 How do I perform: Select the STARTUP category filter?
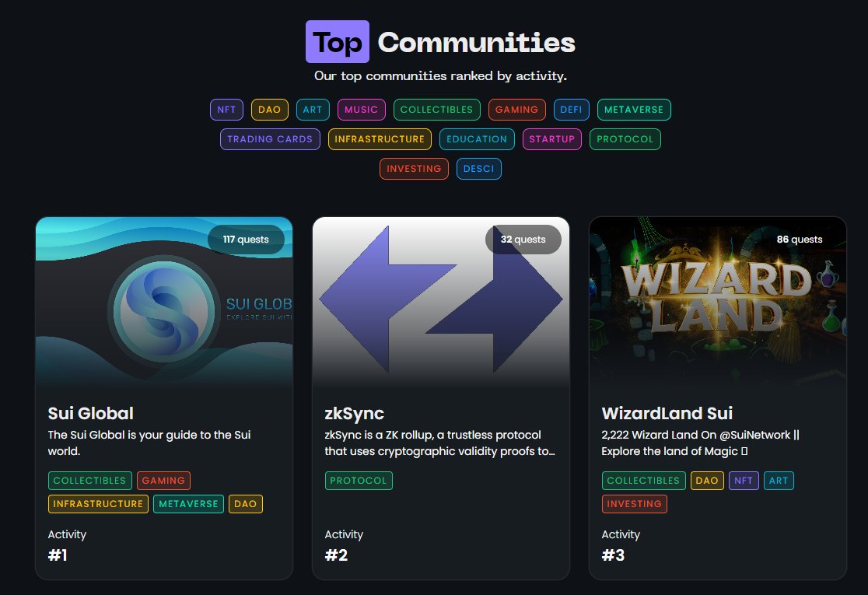point(552,139)
